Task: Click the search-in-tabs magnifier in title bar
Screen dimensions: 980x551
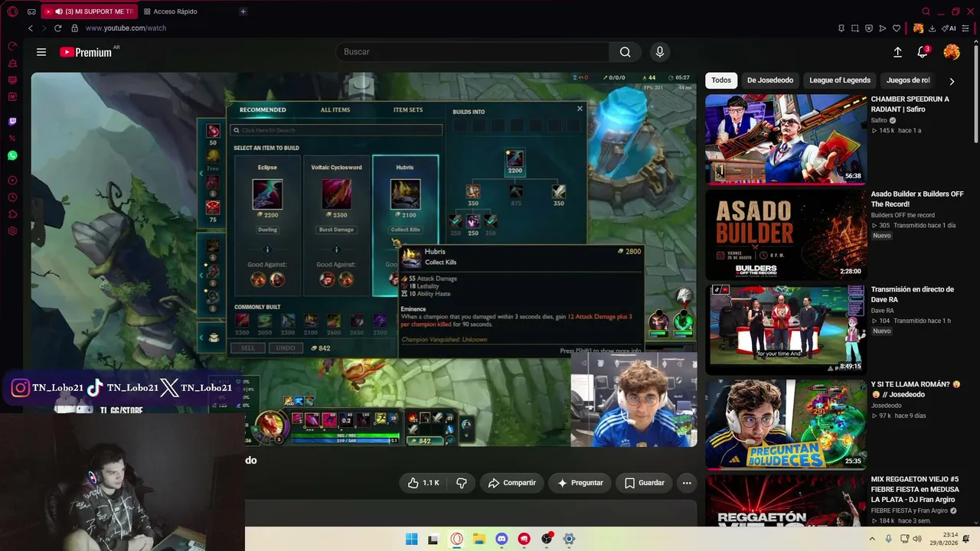Action: point(926,11)
